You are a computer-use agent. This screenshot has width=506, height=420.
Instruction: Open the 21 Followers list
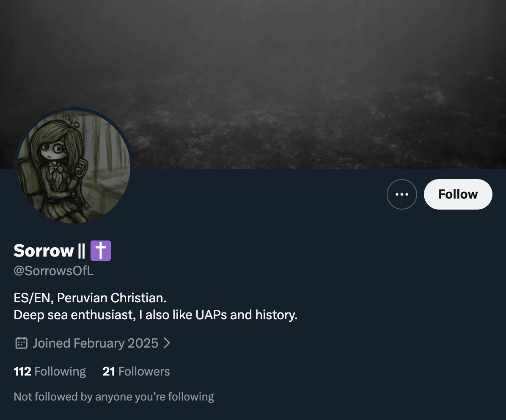(x=136, y=372)
